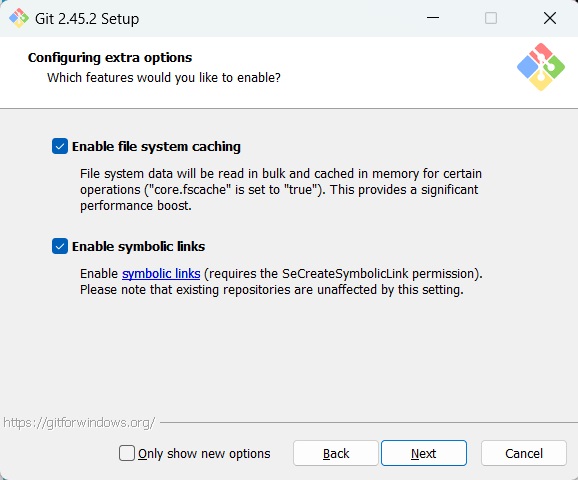
Task: Click the large Git logo in the header
Action: (541, 67)
